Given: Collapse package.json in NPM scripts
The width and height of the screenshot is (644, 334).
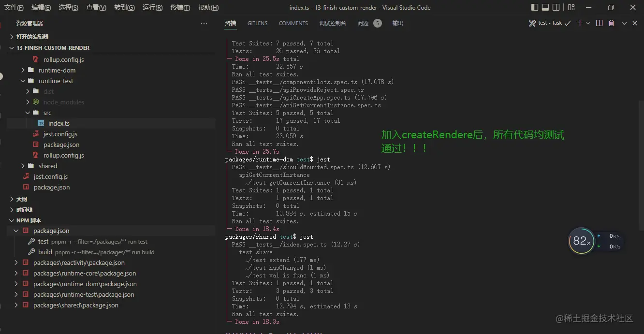Looking at the screenshot, I should [111, 231].
